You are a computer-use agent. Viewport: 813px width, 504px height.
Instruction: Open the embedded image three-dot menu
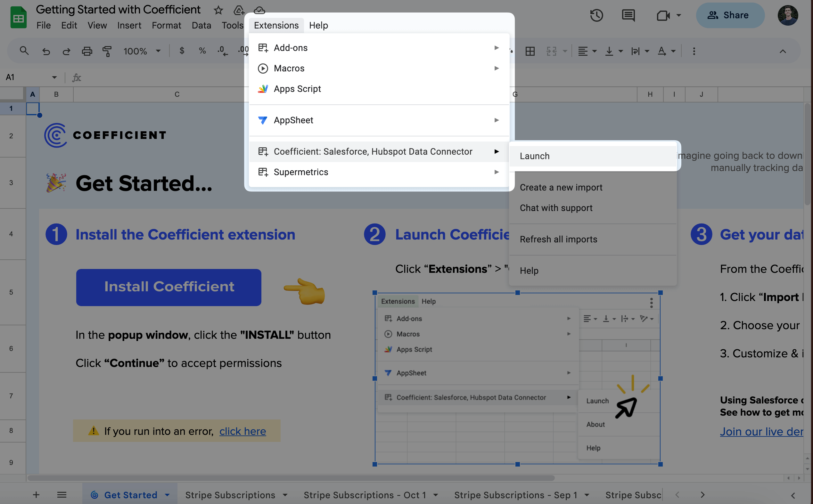[x=651, y=303]
